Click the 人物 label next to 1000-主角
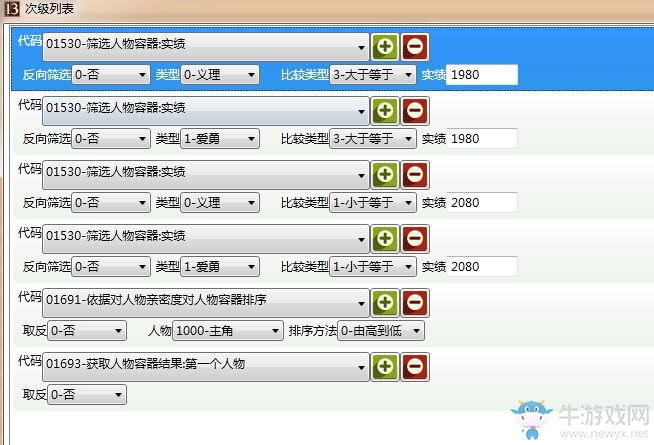Screen dimensions: 654x445 click(x=160, y=331)
